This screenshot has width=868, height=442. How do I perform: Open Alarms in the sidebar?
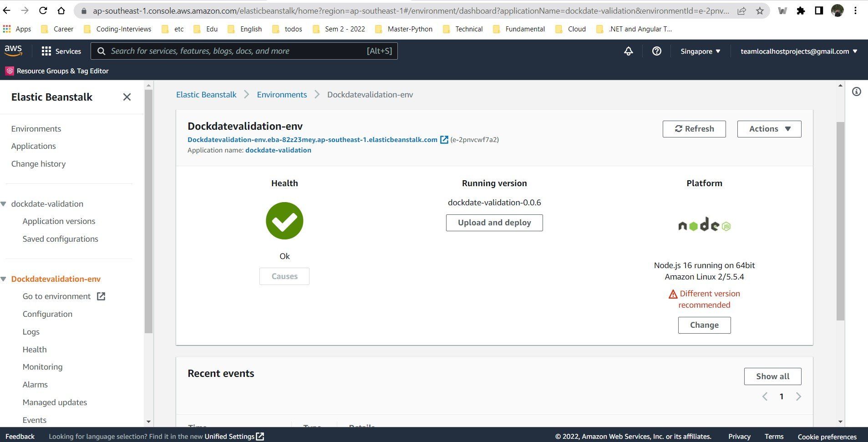coord(35,385)
